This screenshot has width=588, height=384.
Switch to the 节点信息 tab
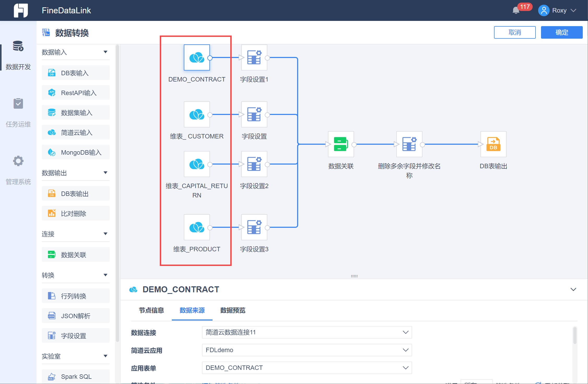(151, 310)
